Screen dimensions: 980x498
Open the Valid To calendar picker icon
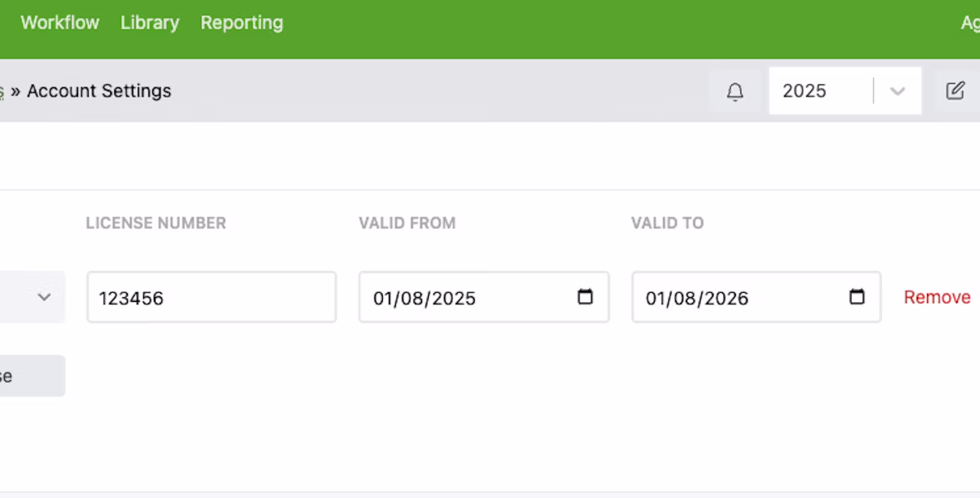[x=857, y=297]
